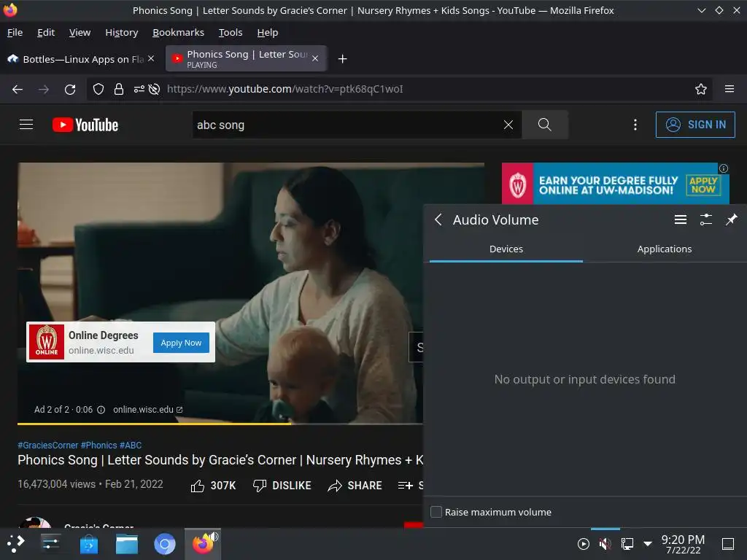Go to the YouTube home logo
This screenshot has width=747, height=560.
coord(85,125)
